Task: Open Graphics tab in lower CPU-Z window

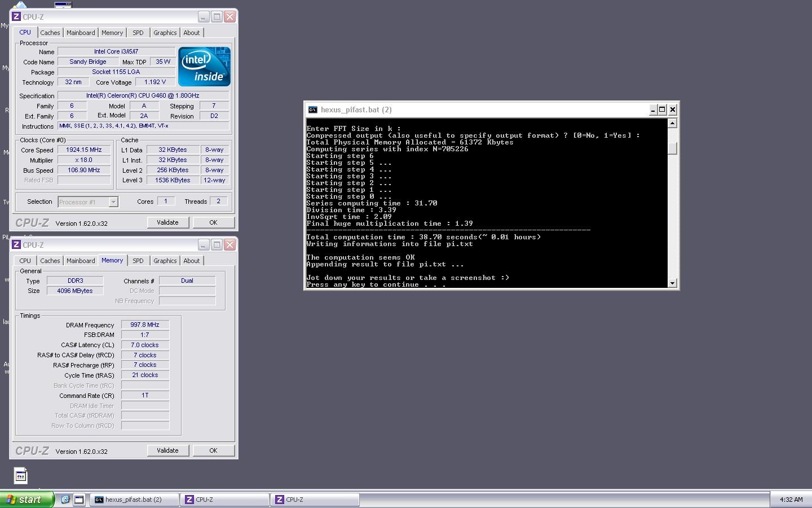Action: tap(165, 261)
